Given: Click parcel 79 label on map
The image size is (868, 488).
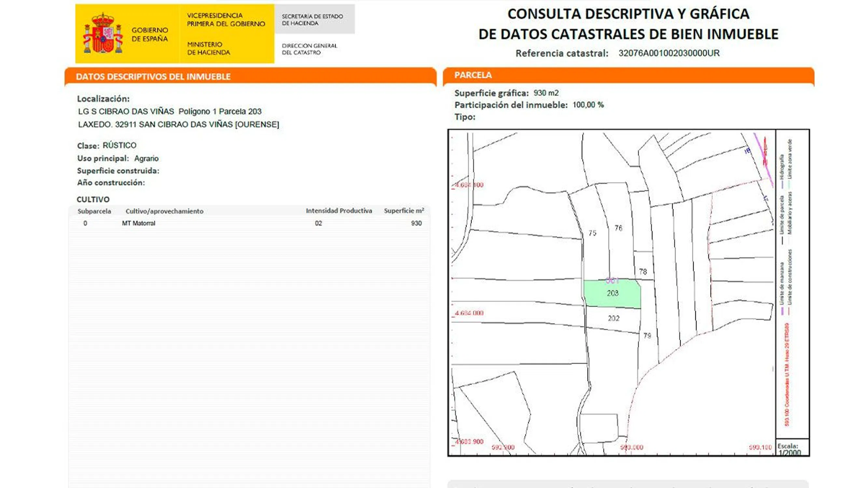Looking at the screenshot, I should point(647,336).
